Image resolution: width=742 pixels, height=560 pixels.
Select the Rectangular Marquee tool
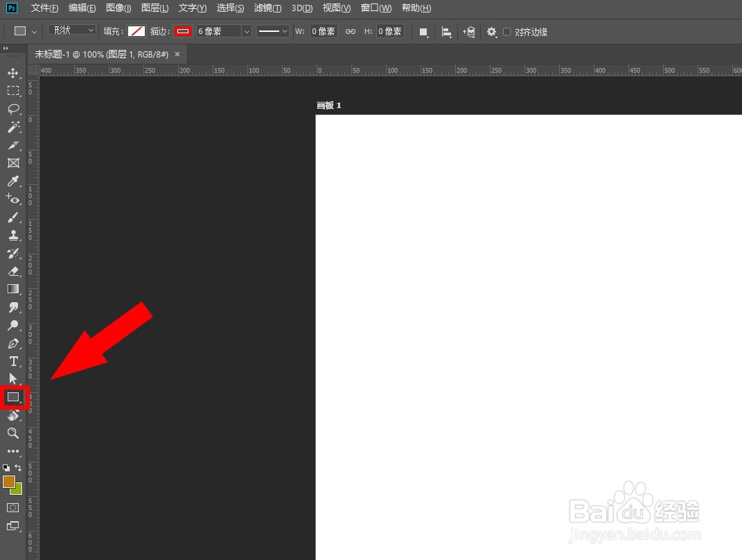pyautogui.click(x=12, y=91)
